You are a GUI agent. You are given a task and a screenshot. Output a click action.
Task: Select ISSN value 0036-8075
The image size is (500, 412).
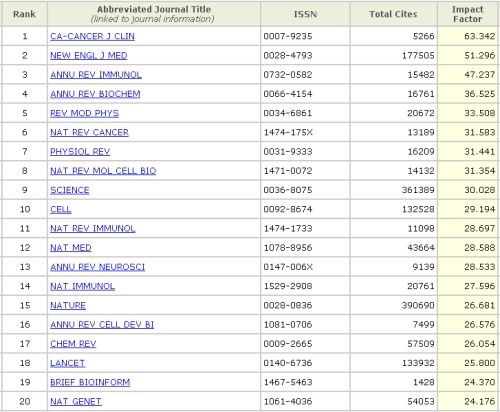[x=288, y=190]
